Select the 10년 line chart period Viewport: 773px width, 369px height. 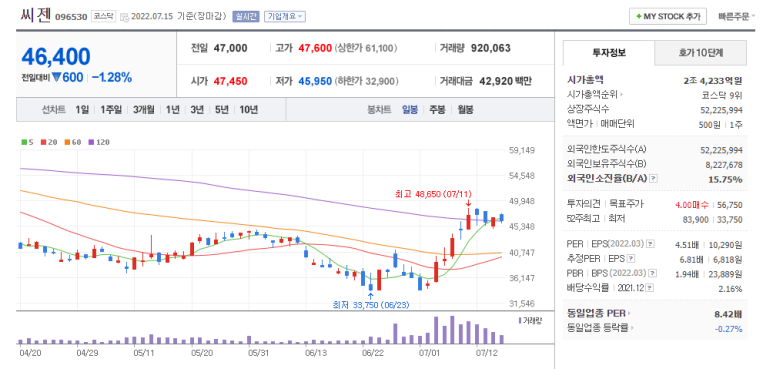(248, 109)
